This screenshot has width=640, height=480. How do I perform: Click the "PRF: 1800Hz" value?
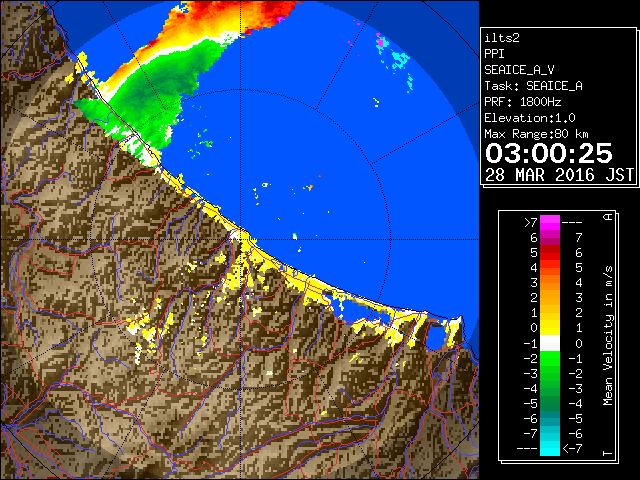522,102
